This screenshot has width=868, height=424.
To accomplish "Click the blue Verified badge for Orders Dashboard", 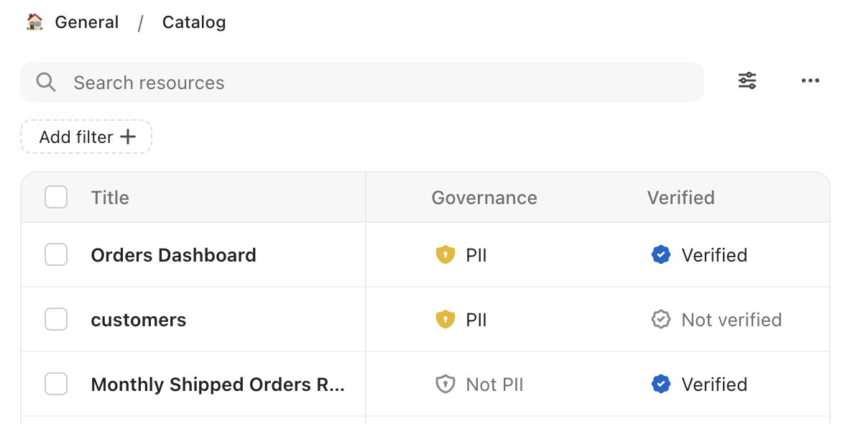I will tap(661, 255).
